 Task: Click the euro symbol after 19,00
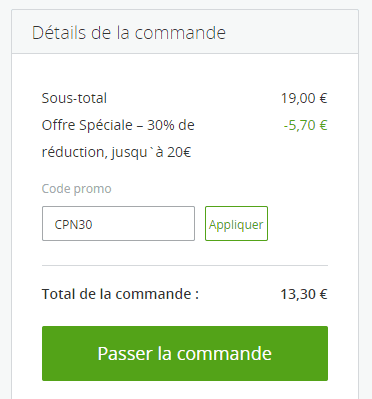coord(323,98)
